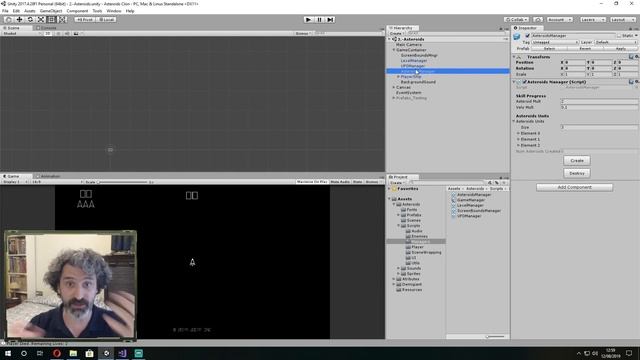Toggle the Static checkbox
Viewport: 640px width, 360px height.
(619, 36)
